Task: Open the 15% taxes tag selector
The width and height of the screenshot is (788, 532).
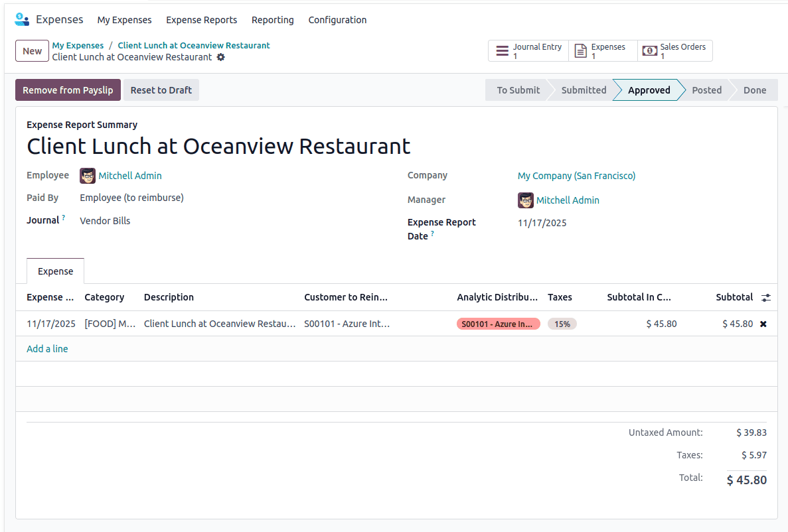Action: click(x=562, y=324)
